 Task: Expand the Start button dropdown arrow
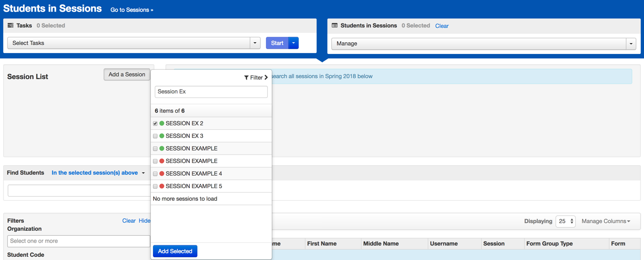click(294, 43)
